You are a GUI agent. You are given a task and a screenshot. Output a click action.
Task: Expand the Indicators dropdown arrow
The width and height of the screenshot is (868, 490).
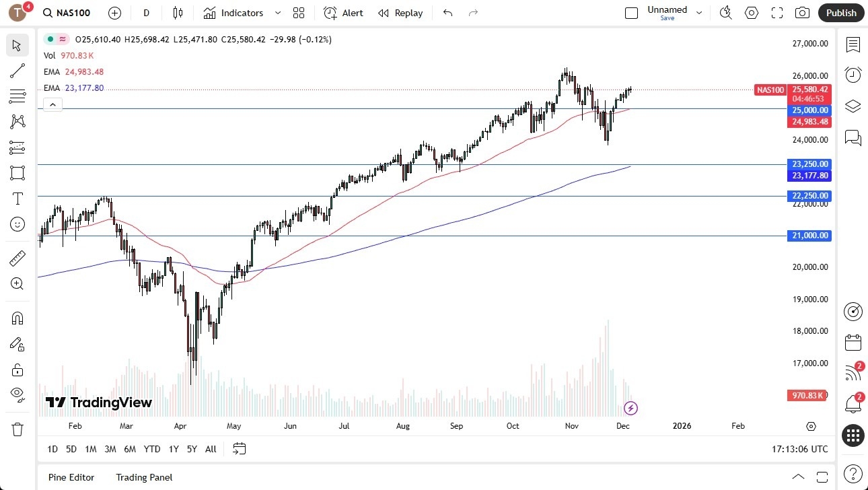click(277, 13)
